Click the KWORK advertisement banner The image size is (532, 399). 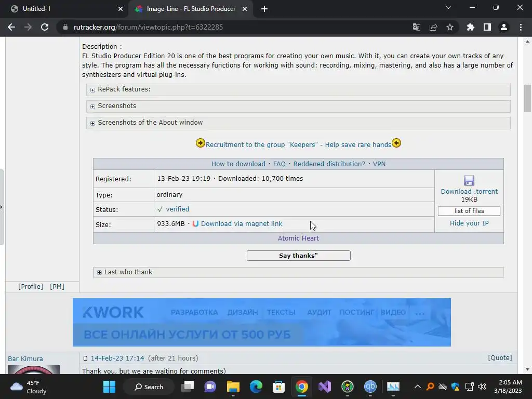[x=262, y=322]
